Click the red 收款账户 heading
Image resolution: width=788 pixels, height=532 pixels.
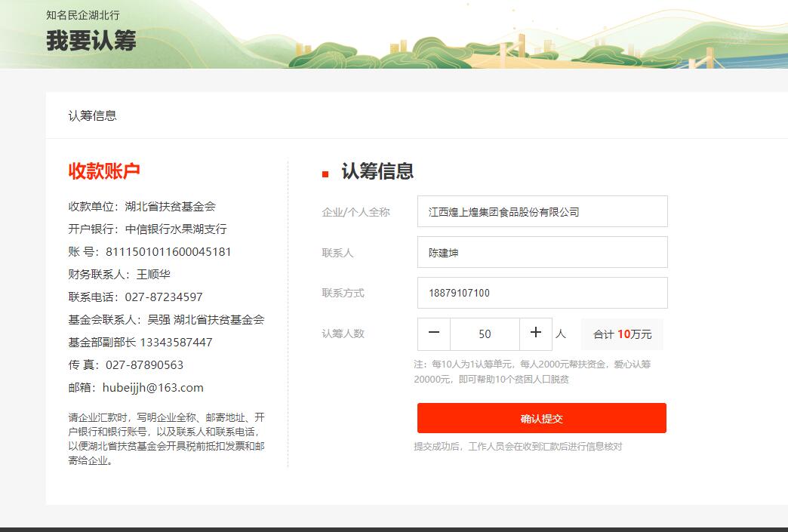point(104,171)
